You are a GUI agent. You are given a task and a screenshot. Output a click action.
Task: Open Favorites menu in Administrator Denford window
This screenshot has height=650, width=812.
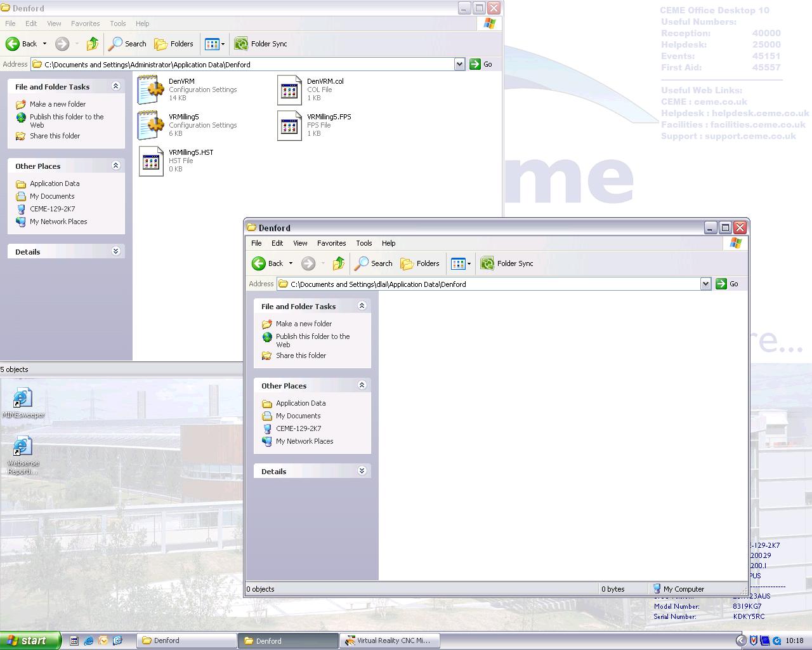click(86, 23)
